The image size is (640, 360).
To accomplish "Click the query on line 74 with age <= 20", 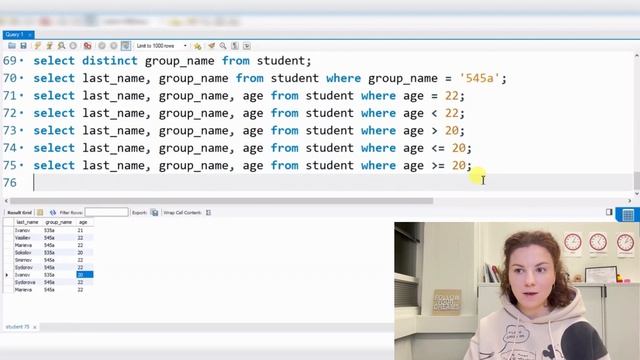I will tap(252, 148).
